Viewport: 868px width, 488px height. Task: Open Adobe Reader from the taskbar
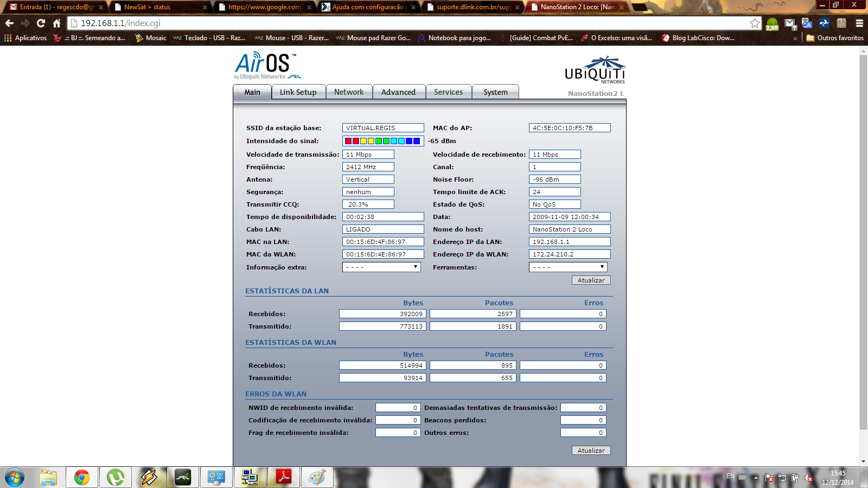pyautogui.click(x=284, y=478)
